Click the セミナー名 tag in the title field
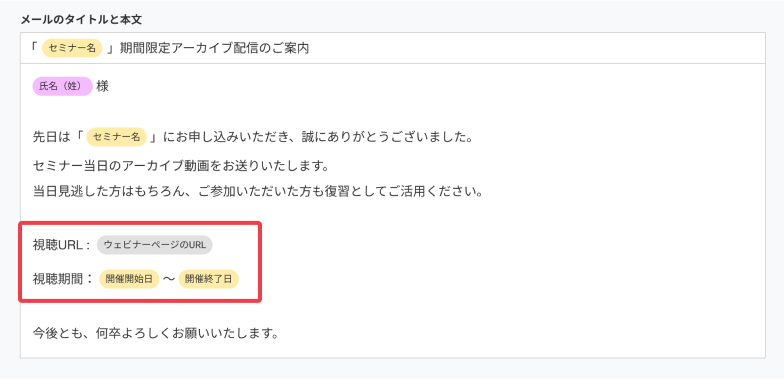The height and width of the screenshot is (379, 784). click(72, 48)
